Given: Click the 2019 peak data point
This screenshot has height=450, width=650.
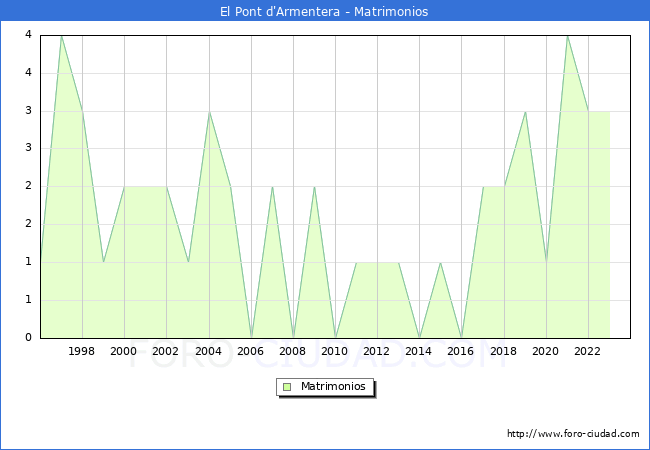Looking at the screenshot, I should (525, 111).
